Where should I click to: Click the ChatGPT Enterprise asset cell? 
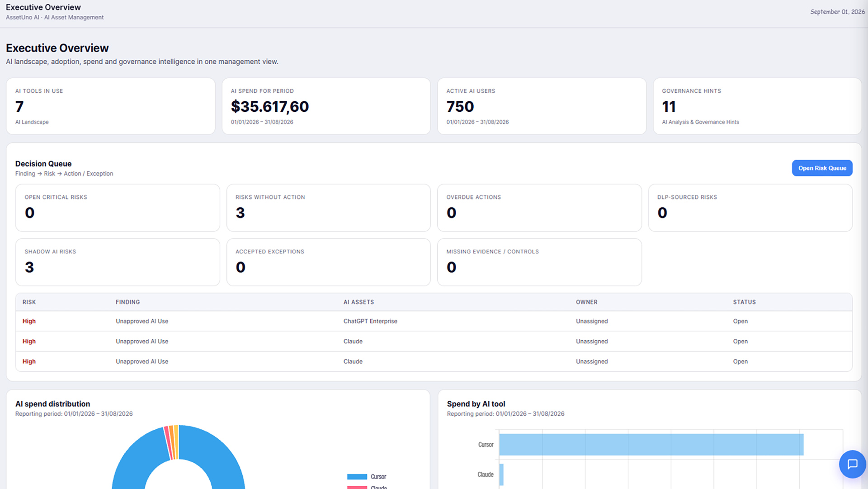(x=370, y=321)
